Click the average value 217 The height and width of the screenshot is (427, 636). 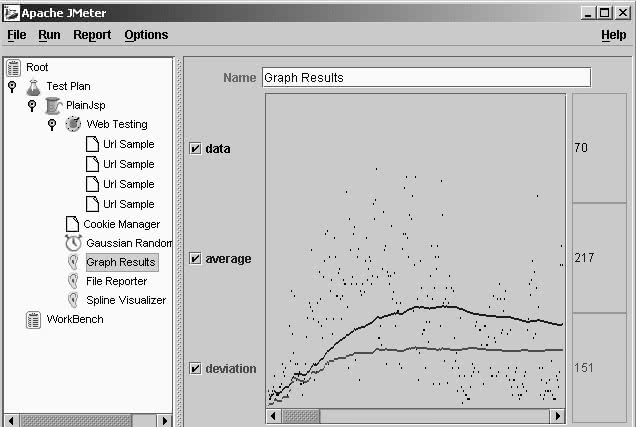click(584, 257)
